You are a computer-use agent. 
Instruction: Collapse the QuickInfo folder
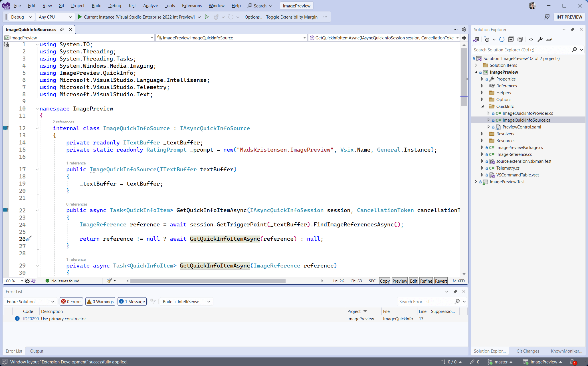point(482,106)
